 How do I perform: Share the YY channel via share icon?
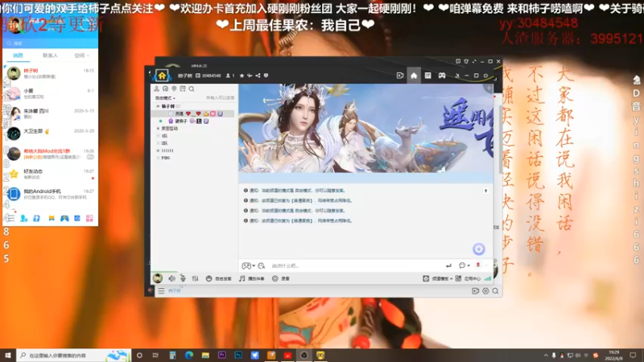[x=258, y=76]
